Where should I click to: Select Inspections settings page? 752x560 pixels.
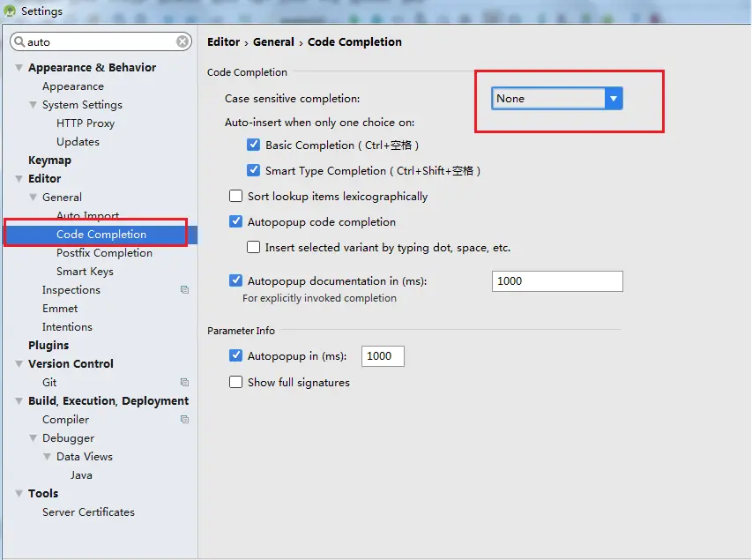[x=71, y=290]
